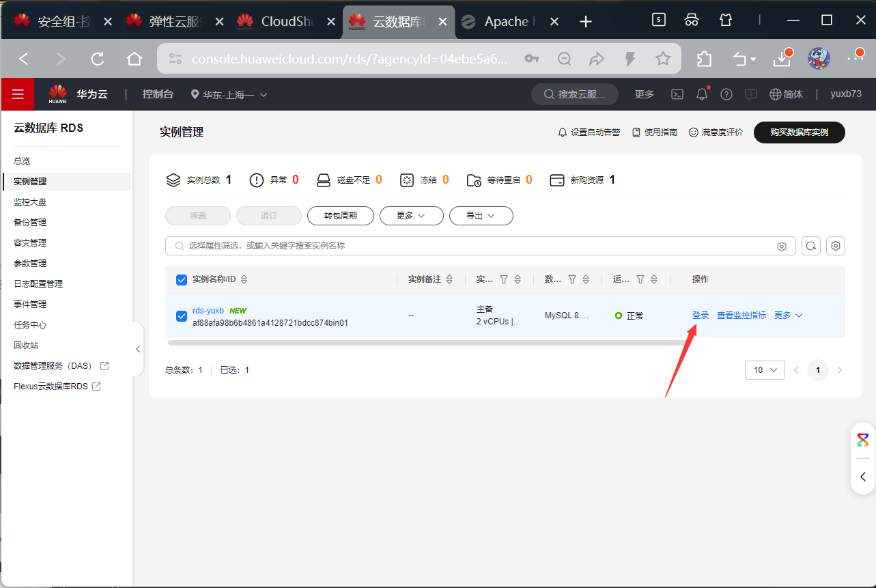The height and width of the screenshot is (588, 876).
Task: Open region selector 华东-上海一
Action: [x=229, y=94]
